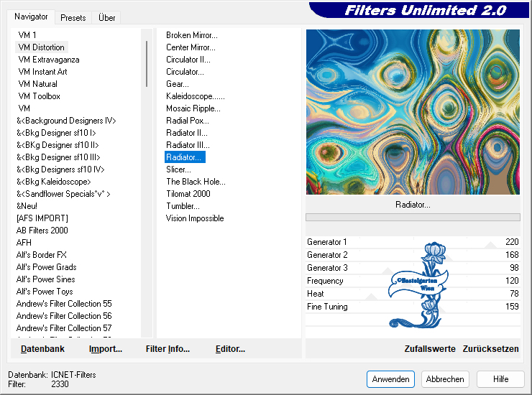Screen dimensions: 532x395
Task: Switch to the Presets tab
Action: click(73, 17)
